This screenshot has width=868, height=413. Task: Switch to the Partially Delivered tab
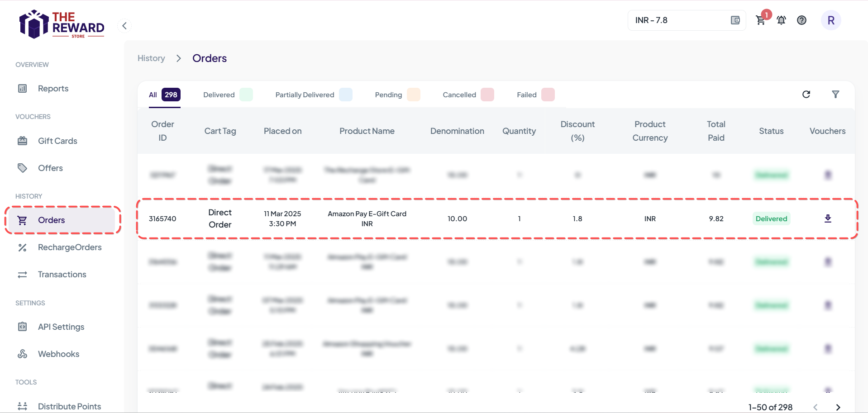(314, 95)
